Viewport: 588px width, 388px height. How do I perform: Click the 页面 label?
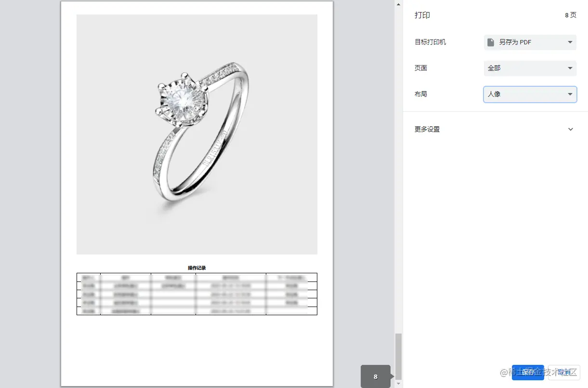click(x=421, y=68)
